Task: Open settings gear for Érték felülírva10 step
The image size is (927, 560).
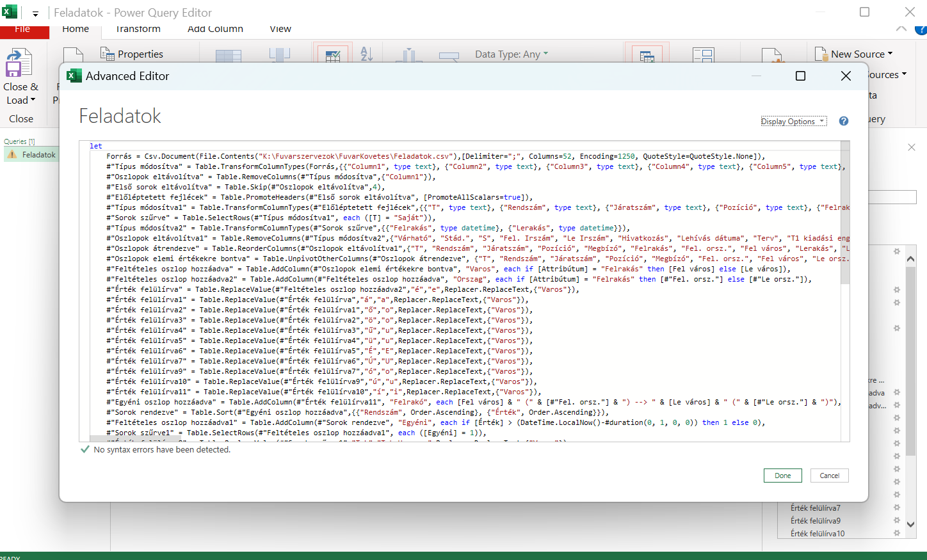Action: click(x=897, y=533)
